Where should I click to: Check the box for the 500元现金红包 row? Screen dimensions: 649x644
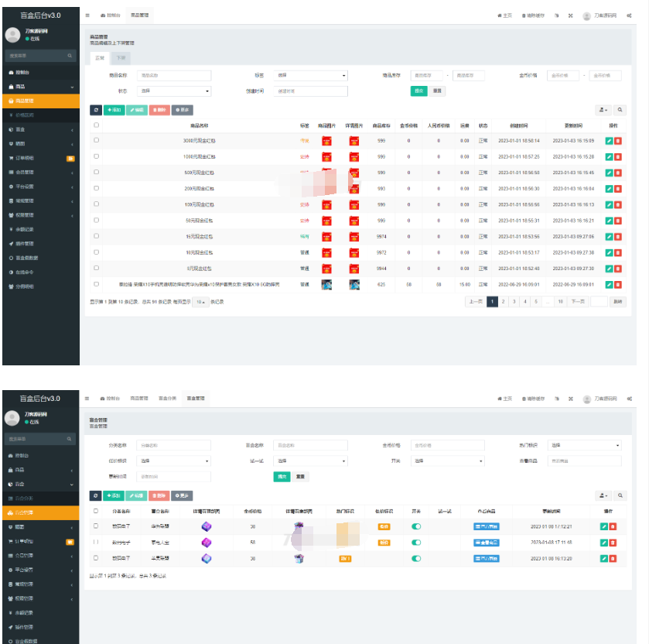tap(97, 173)
